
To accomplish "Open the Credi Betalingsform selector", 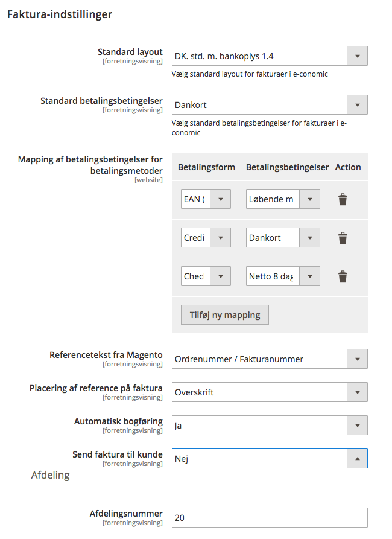I will click(206, 238).
